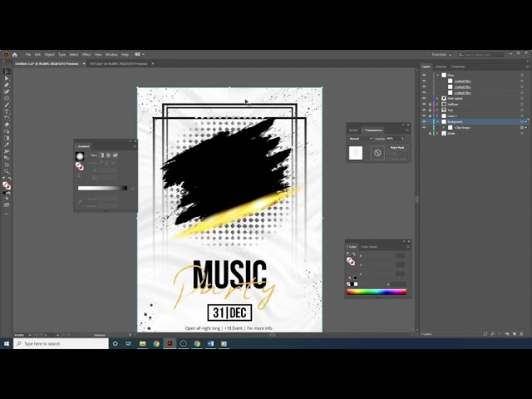Hide the Flare layer

click(424, 75)
